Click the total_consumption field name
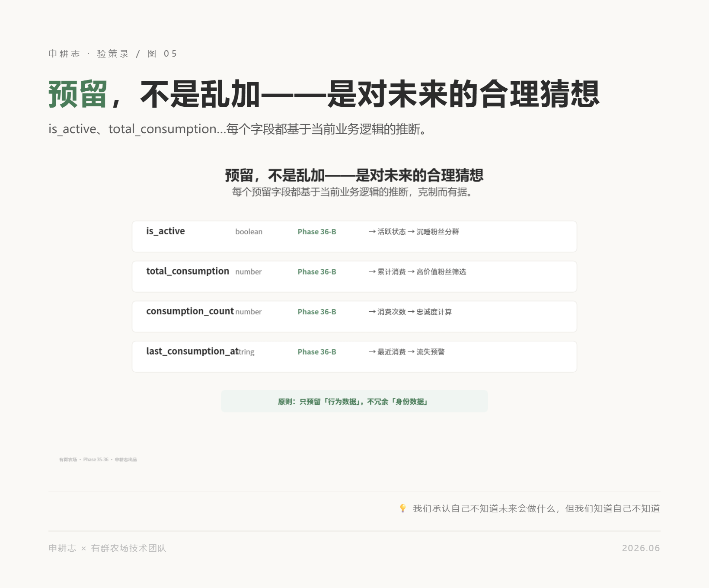Viewport: 709px width, 588px height. pos(188,271)
